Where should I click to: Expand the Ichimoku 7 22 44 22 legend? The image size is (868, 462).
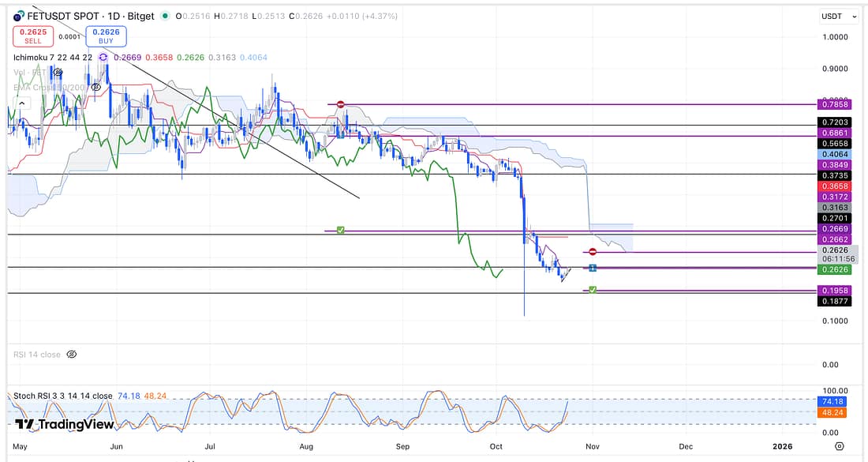coord(52,58)
